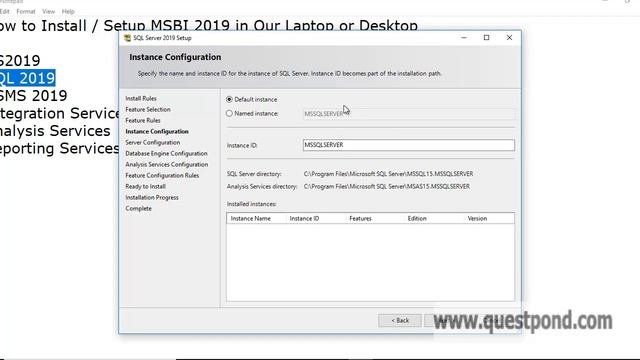Select the Named instance radio button

(x=229, y=113)
